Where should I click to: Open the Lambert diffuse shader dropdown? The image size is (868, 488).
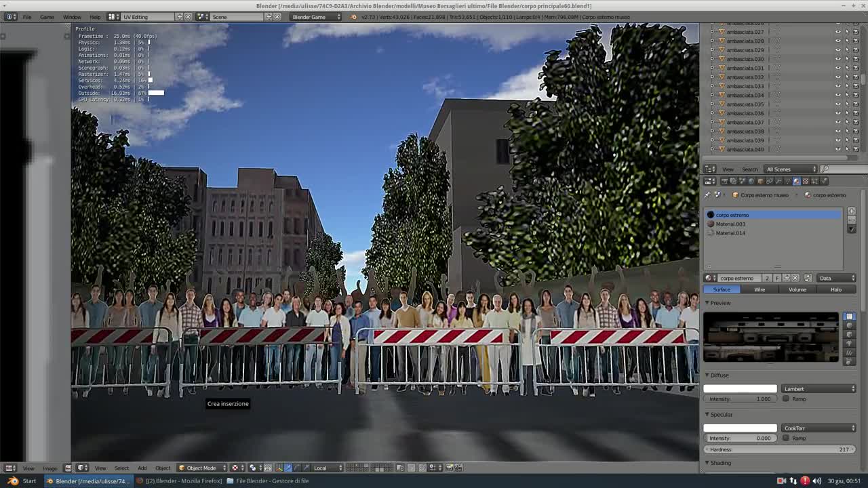(x=819, y=389)
